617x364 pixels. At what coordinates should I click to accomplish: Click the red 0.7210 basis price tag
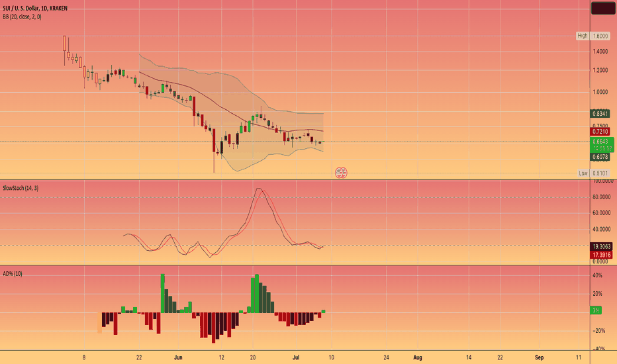(600, 132)
